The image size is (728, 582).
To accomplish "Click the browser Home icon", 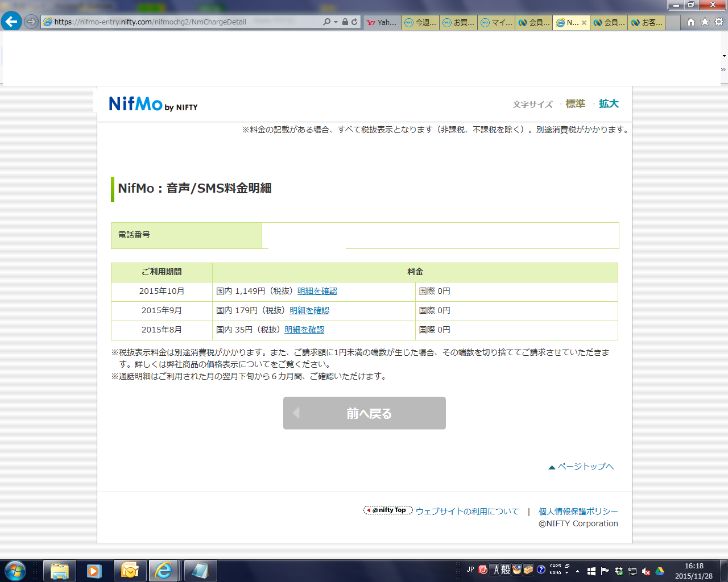I will 690,22.
